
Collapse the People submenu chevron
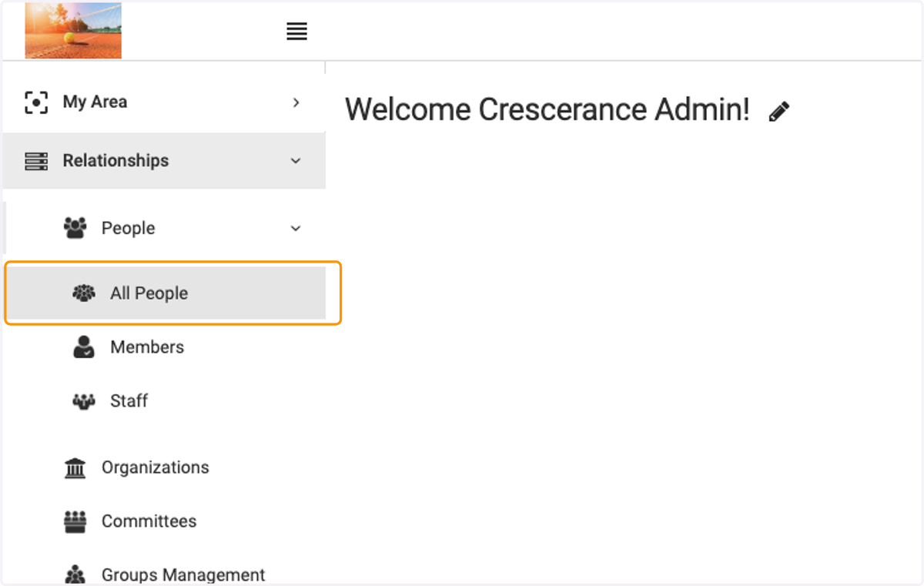(x=296, y=229)
